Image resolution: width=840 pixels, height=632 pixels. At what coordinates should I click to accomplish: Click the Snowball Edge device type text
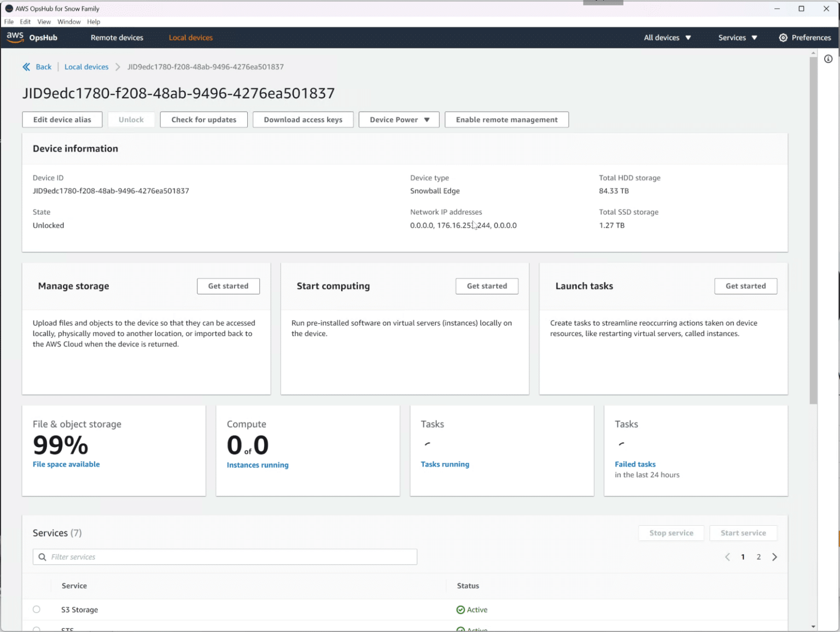[x=435, y=191]
